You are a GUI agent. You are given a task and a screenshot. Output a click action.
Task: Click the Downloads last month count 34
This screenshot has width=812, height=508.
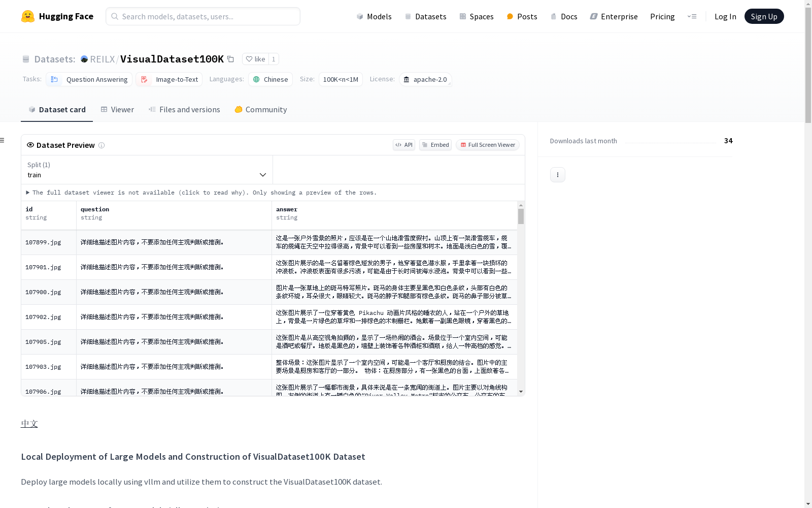coord(728,141)
